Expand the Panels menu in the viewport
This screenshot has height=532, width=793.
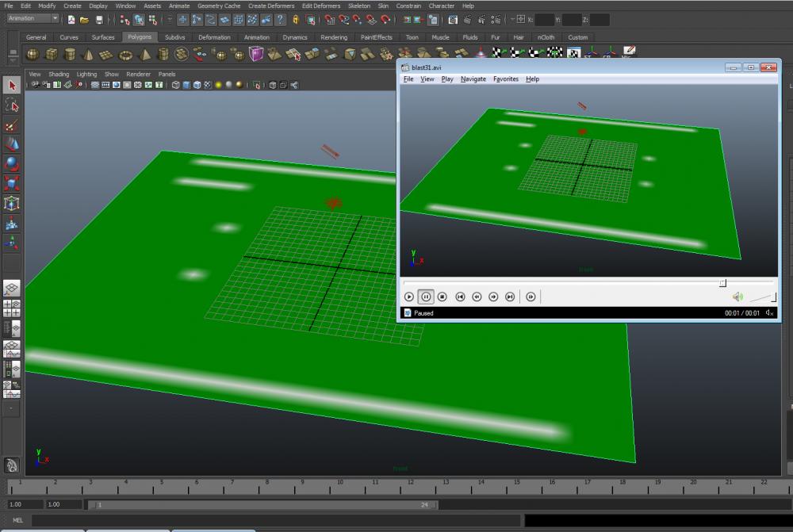pos(167,75)
